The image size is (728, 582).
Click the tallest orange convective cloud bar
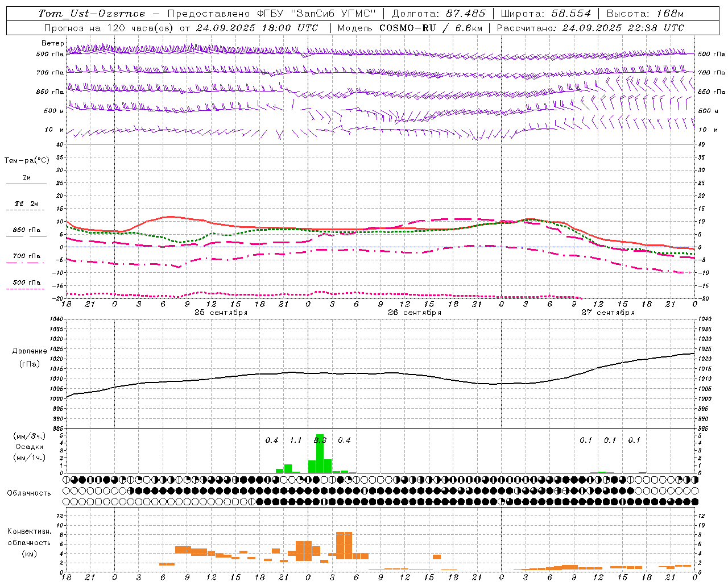[344, 546]
